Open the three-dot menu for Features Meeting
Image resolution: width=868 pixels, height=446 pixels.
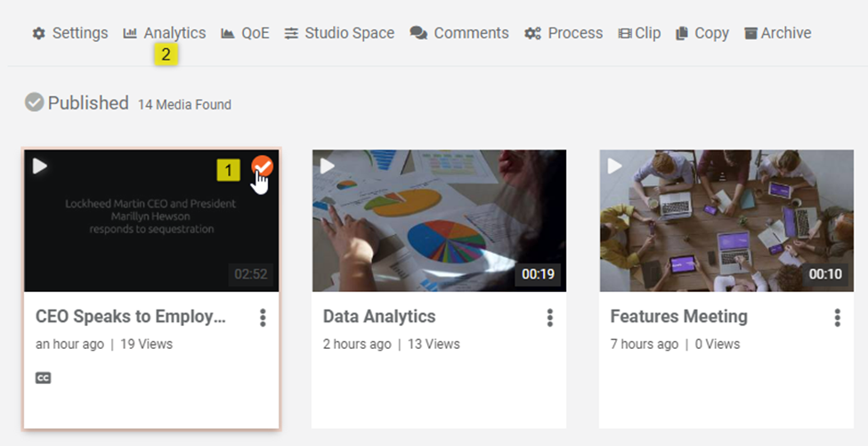[x=838, y=318]
